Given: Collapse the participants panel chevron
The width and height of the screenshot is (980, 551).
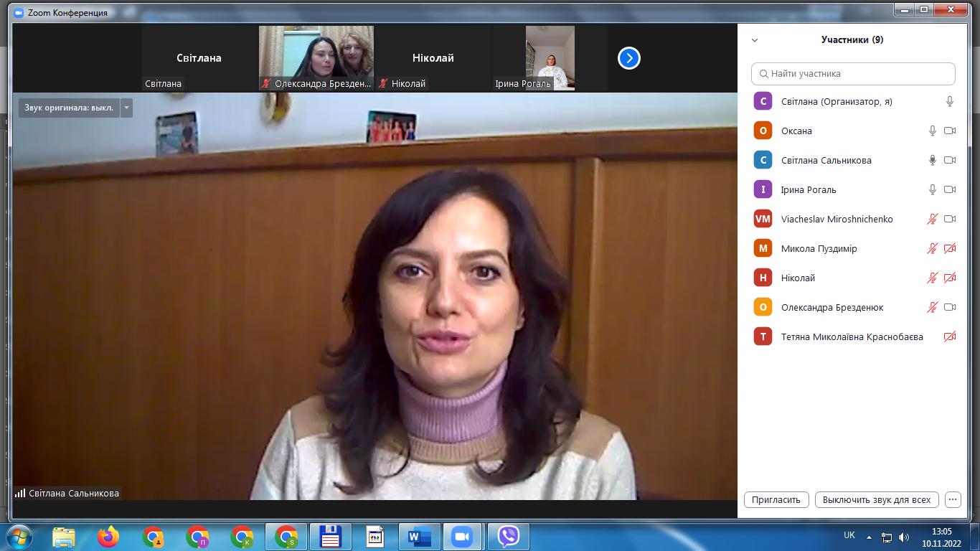Looking at the screenshot, I should tap(755, 40).
